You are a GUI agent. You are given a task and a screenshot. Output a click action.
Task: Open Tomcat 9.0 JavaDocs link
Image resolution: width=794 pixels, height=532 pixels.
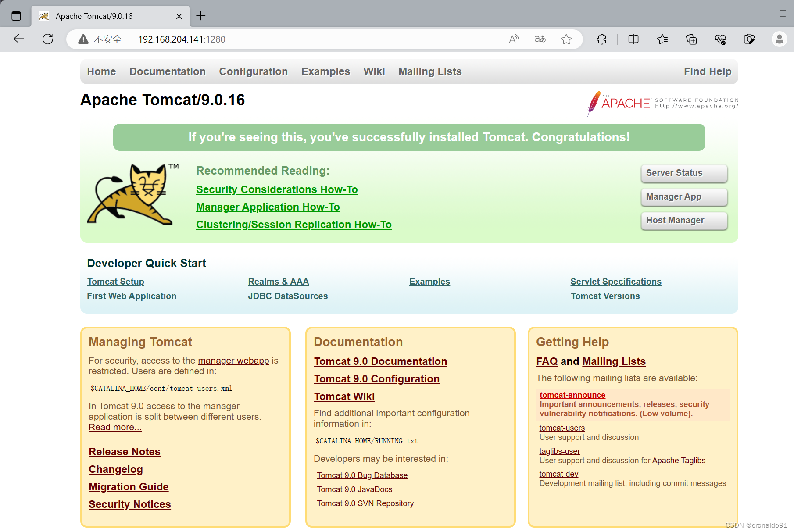coord(354,489)
